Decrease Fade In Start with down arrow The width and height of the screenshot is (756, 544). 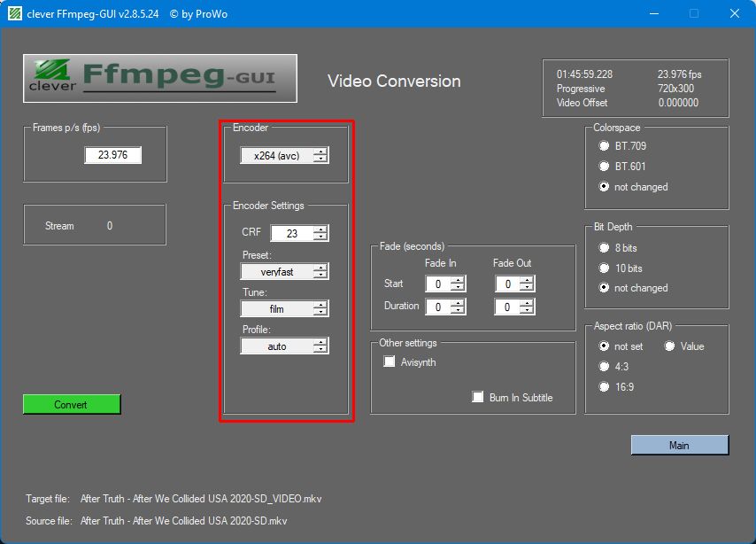point(458,288)
